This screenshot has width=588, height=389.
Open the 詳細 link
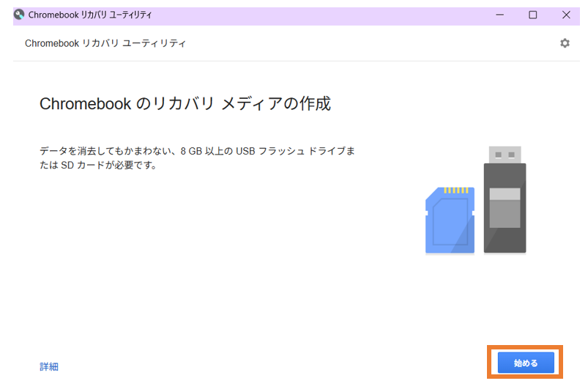tap(49, 366)
